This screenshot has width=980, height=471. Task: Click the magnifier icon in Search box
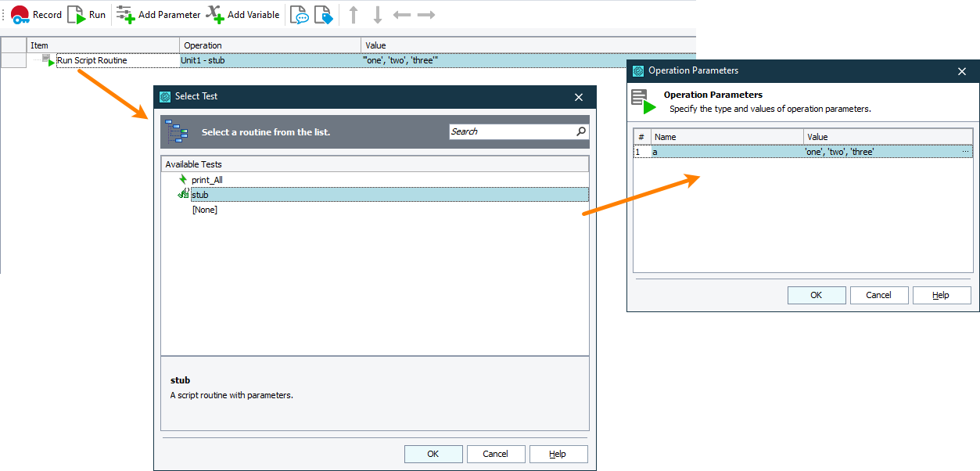581,131
